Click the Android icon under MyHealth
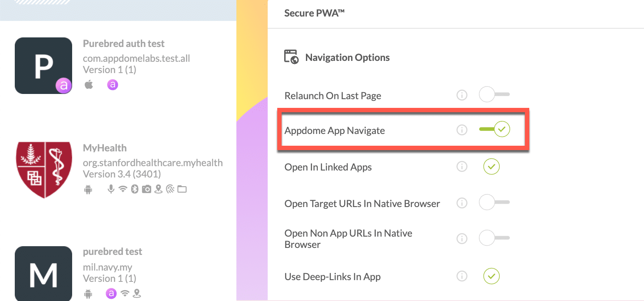The image size is (644, 301). (x=88, y=189)
